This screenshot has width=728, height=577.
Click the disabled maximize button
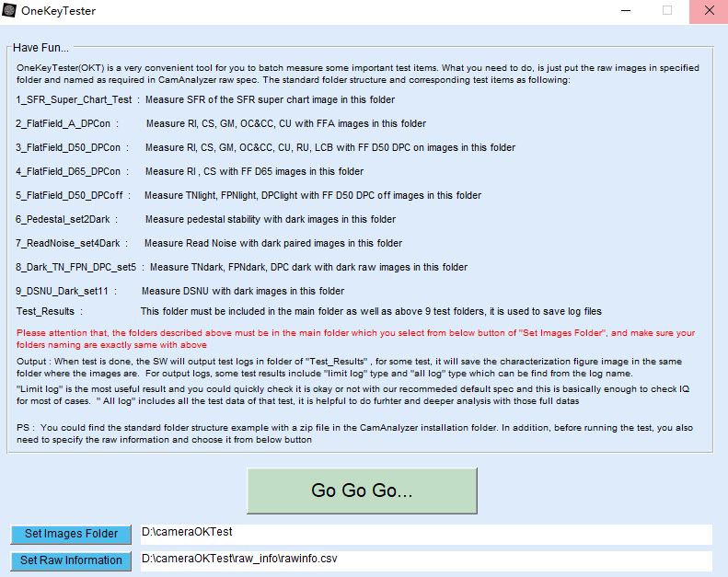(667, 11)
